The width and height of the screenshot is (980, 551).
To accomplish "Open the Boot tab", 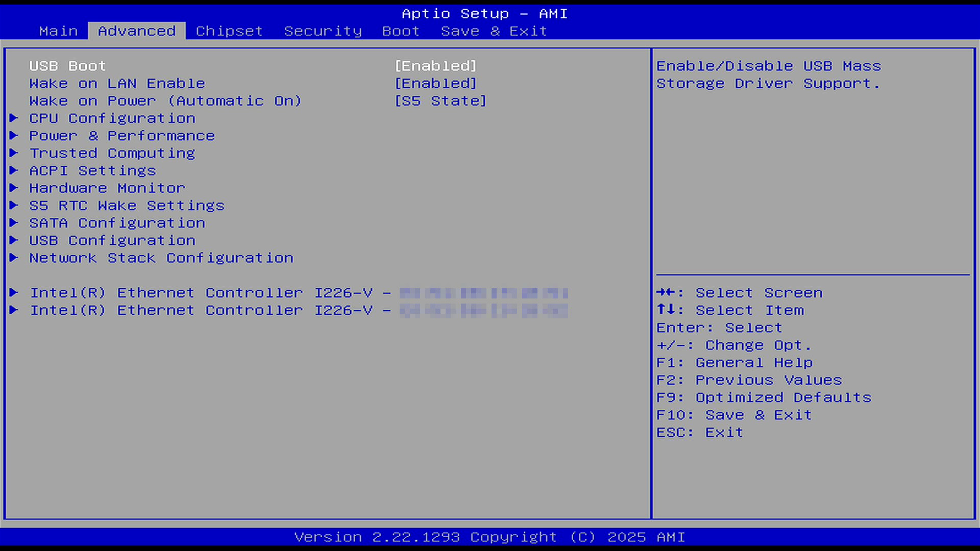I will (x=401, y=31).
